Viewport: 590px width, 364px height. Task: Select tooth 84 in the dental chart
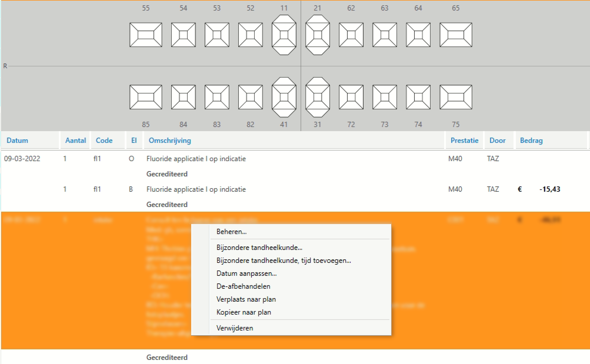(x=183, y=97)
